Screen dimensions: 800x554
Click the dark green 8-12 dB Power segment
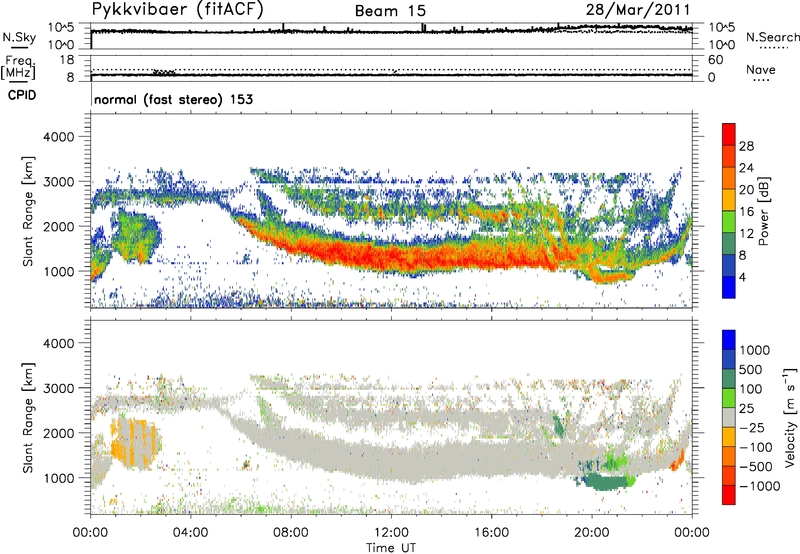tap(729, 243)
